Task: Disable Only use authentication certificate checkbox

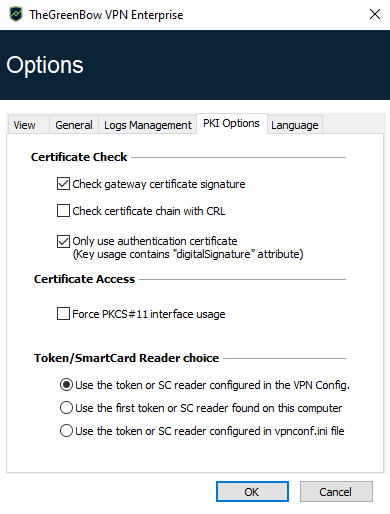Action: [x=63, y=241]
